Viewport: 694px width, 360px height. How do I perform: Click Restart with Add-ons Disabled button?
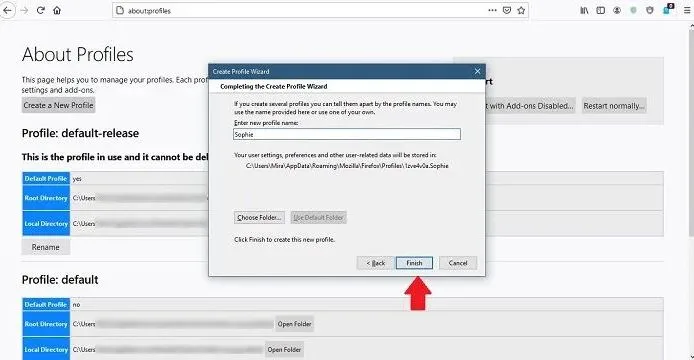tap(530, 106)
